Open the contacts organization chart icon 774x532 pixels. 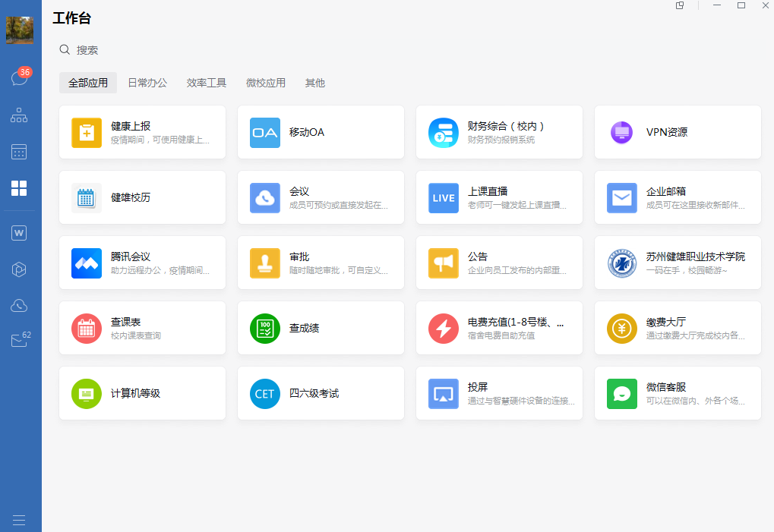point(19,115)
